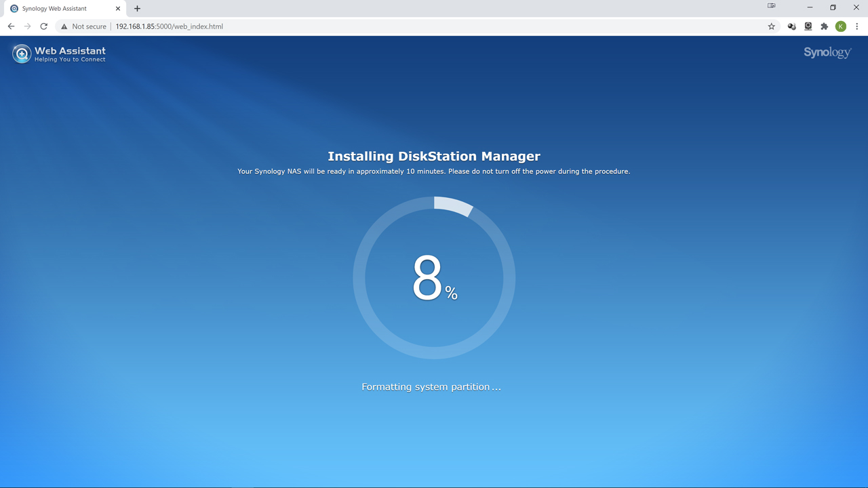Open a new browser tab

point(137,9)
